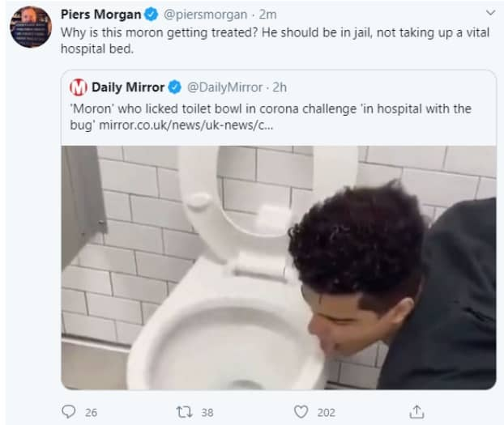Click the 2h quoted tweet timestamp
504x425 pixels.
pos(280,87)
